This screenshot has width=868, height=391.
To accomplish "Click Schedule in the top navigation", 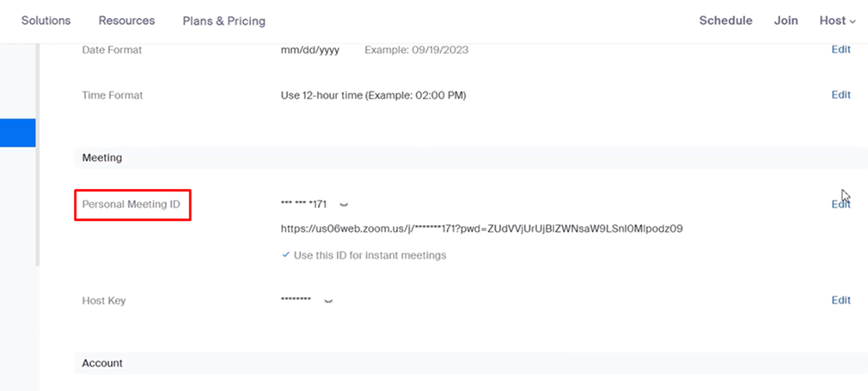I will [725, 21].
